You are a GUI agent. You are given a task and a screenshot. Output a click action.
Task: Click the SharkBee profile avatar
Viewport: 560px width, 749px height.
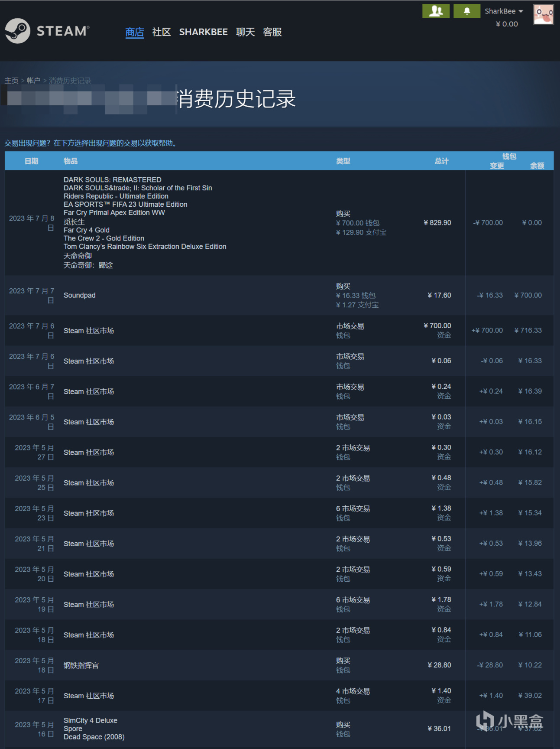(544, 15)
